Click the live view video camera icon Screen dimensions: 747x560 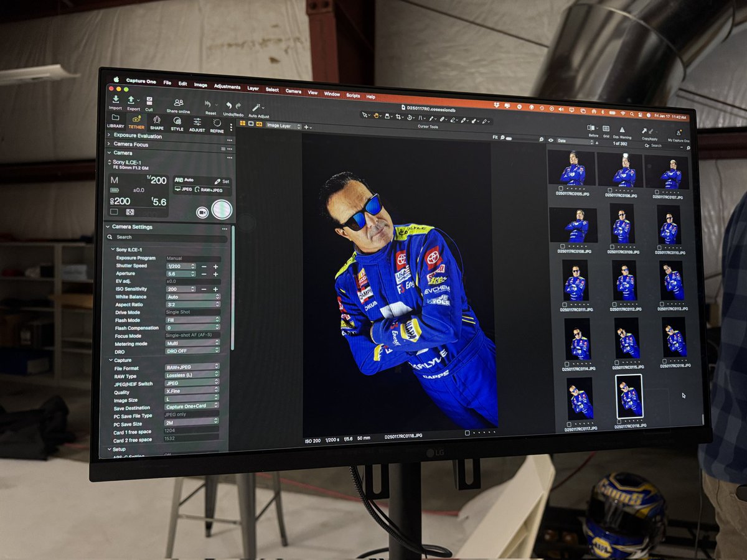tap(202, 212)
